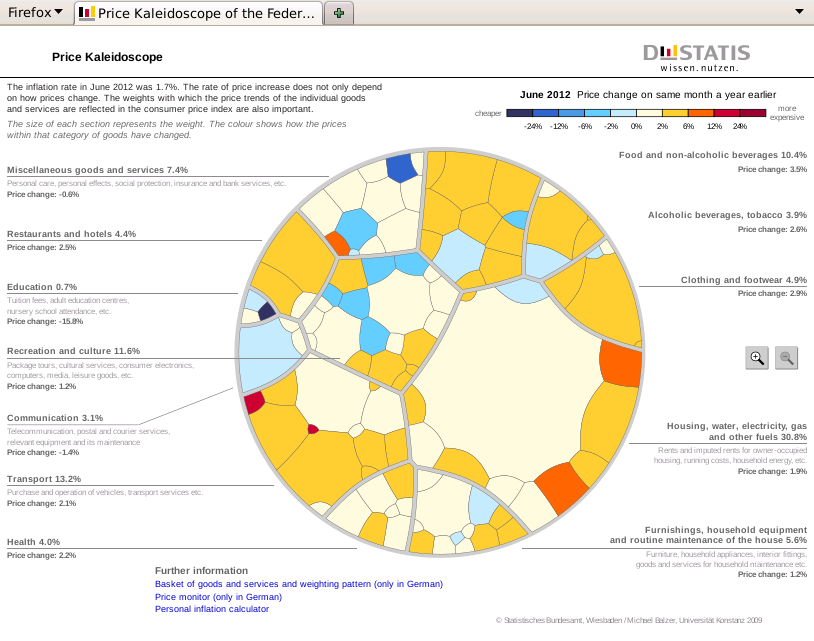
Task: Click the 'more expensive' legend label
Action: coord(787,113)
